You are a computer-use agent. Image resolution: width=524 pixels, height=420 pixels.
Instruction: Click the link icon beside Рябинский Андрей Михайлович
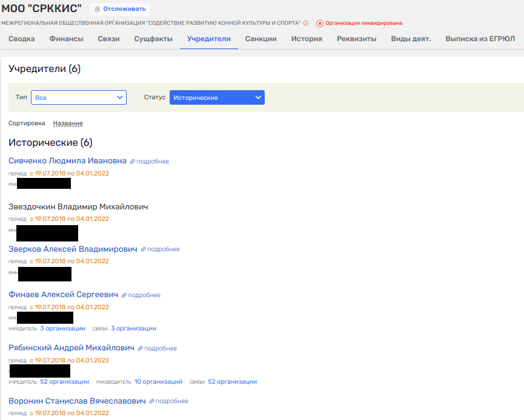point(141,349)
